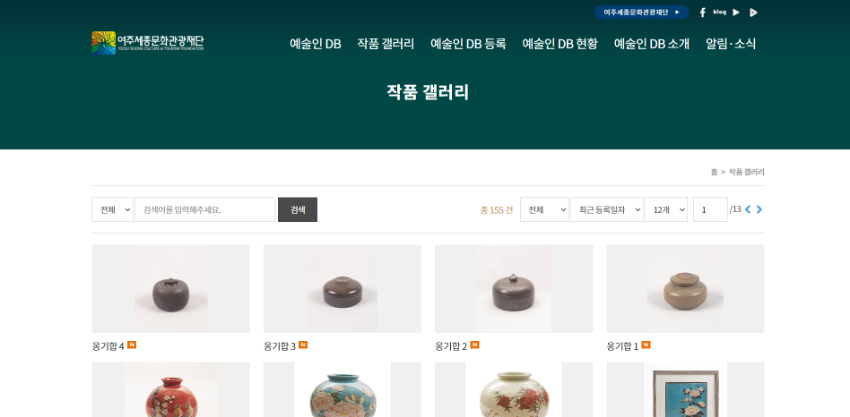Open the 옹기함 1 thumbnail

685,288
